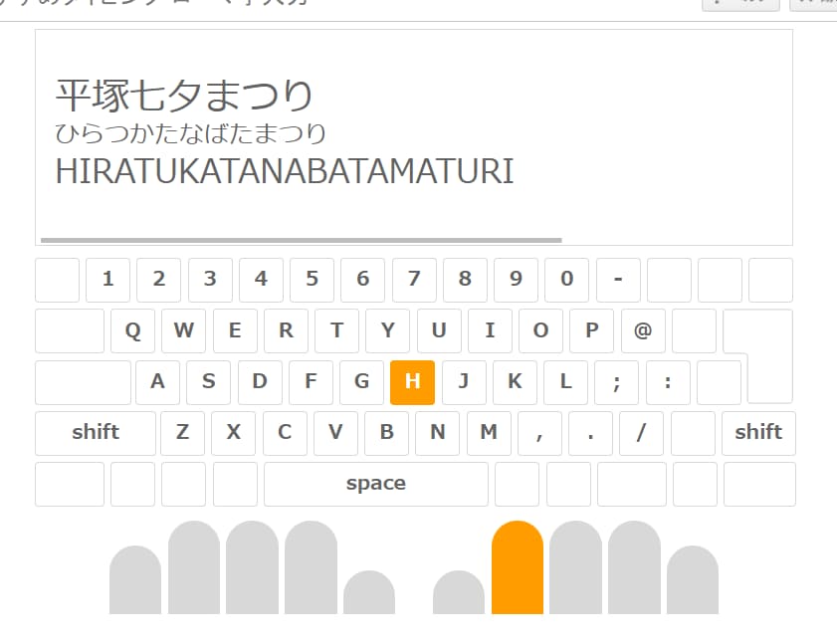Image resolution: width=837 pixels, height=644 pixels.
Task: Click the period key
Action: point(590,433)
